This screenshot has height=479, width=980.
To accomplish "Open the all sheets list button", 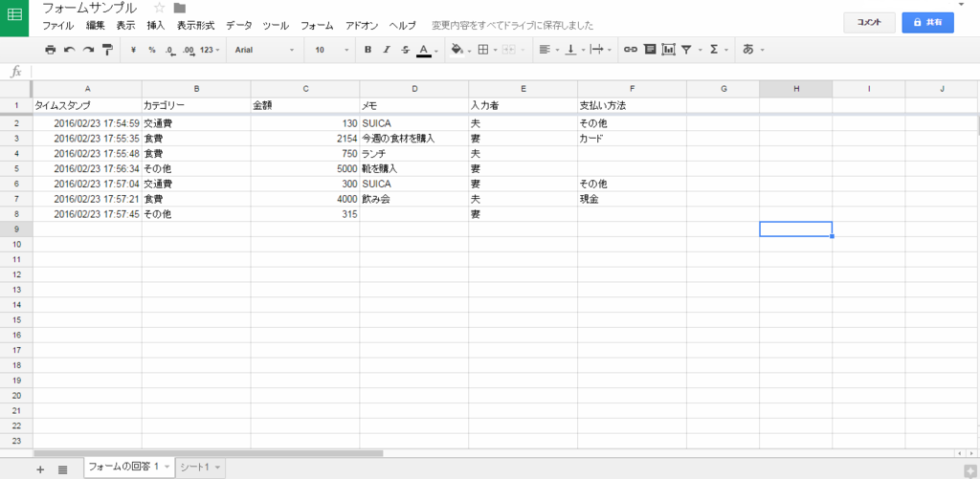I will coord(62,469).
